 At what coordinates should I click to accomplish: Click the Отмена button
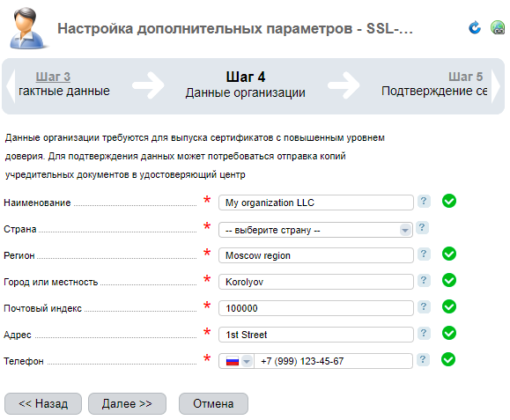coord(213,404)
